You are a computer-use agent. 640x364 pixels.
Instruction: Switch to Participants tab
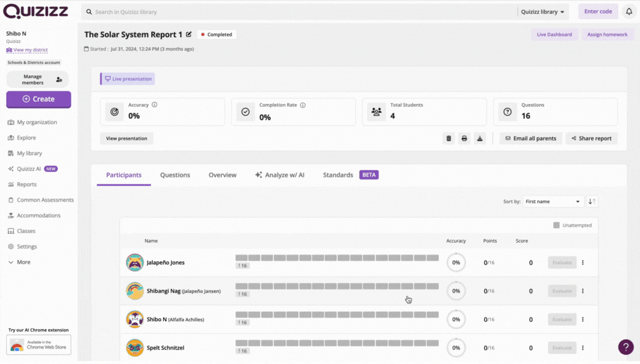(123, 175)
